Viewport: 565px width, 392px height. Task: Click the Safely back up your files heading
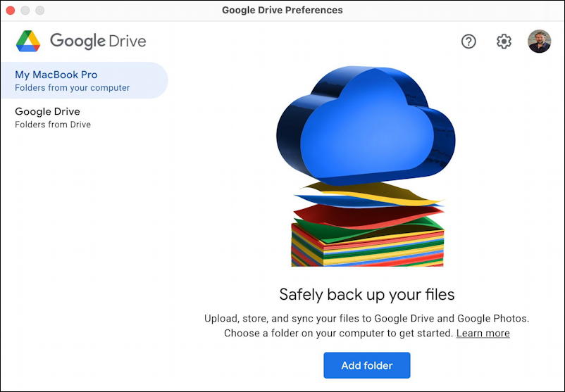[x=367, y=294]
